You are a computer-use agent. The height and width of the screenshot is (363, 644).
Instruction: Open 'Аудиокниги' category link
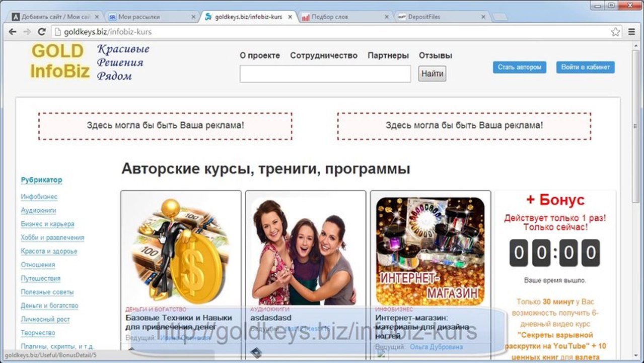pyautogui.click(x=38, y=210)
